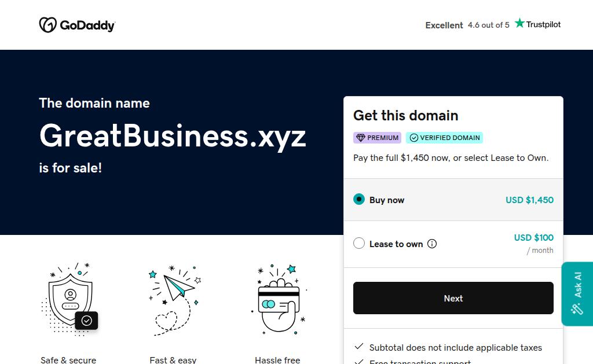The width and height of the screenshot is (593, 364).
Task: Click the Trustpilot green star icon
Action: point(519,23)
